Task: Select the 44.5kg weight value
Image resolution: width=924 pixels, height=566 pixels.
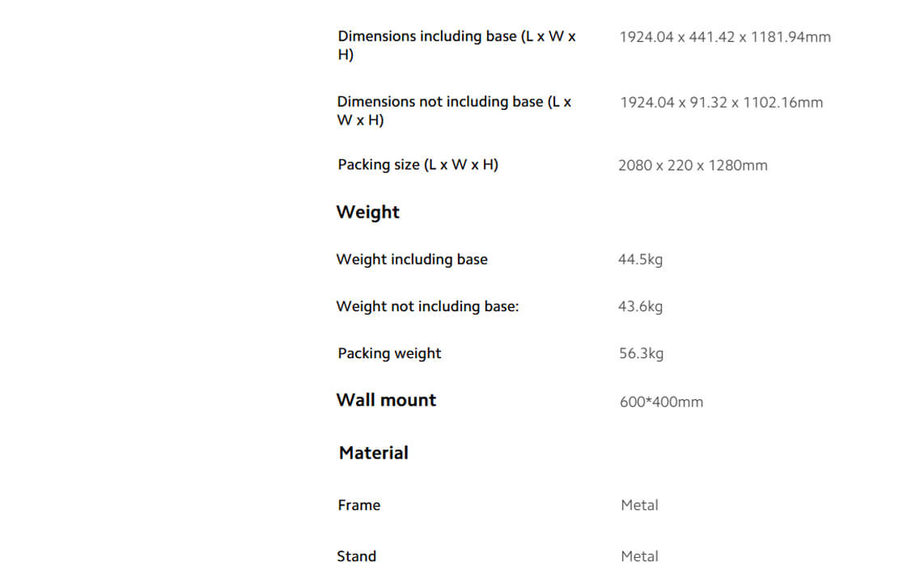Action: 640,260
